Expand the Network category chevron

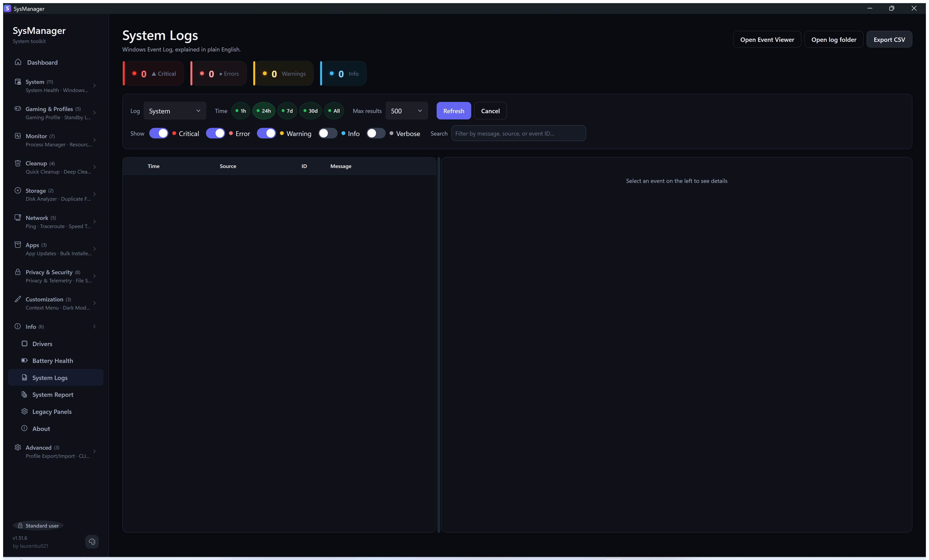95,222
